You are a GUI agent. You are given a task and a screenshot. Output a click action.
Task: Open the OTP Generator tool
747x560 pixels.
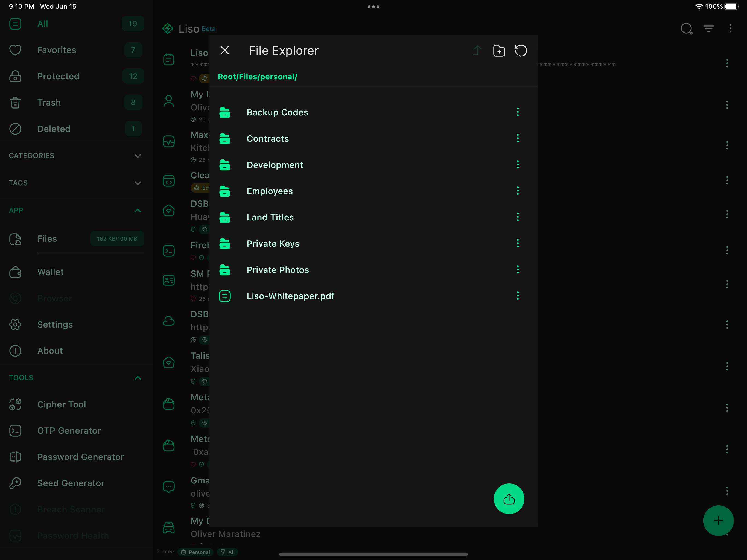click(69, 431)
